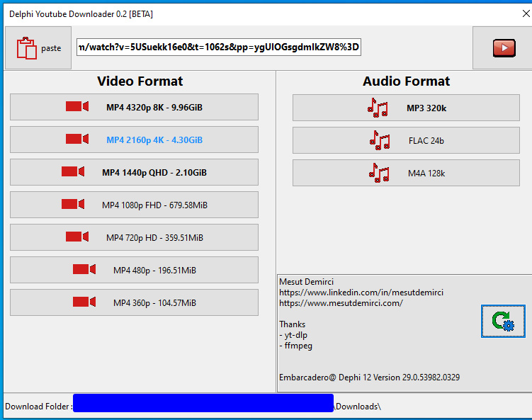This screenshot has width=532, height=420.
Task: Open the mesutdemirci.com website link
Action: pyautogui.click(x=341, y=303)
